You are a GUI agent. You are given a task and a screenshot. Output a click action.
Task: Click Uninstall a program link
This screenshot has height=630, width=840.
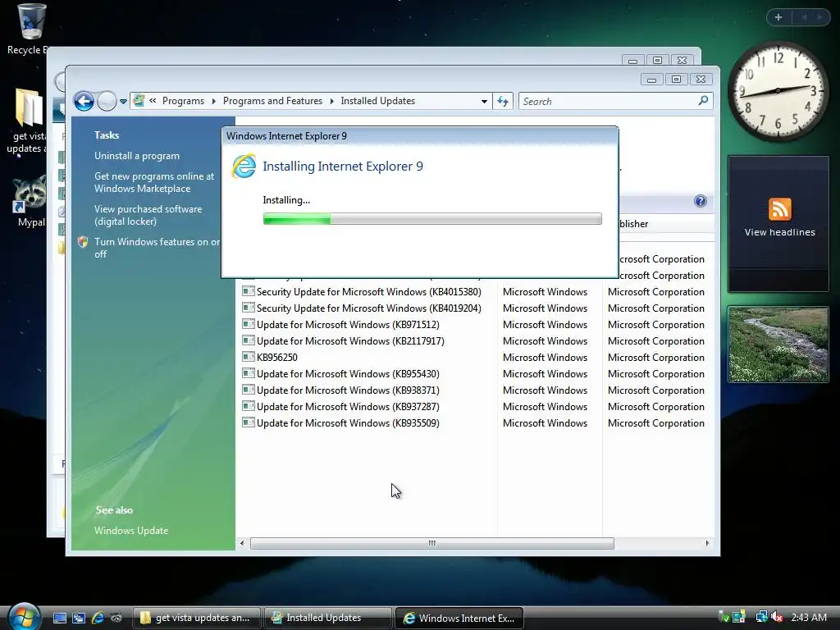(x=137, y=156)
